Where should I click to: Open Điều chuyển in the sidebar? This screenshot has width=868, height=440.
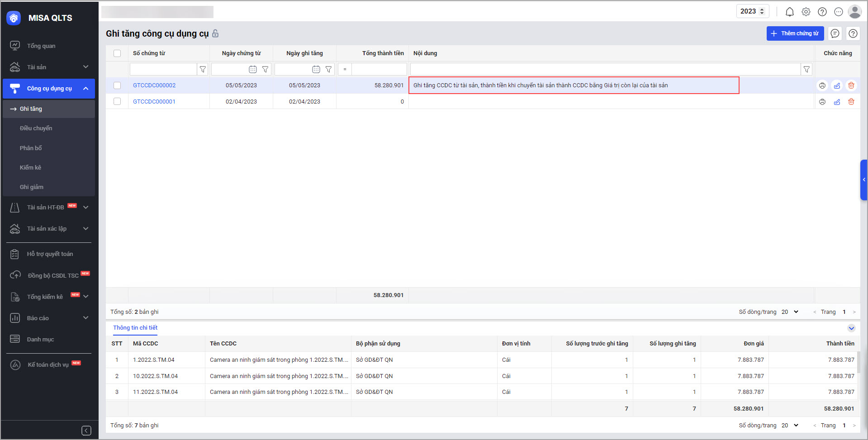tap(36, 128)
